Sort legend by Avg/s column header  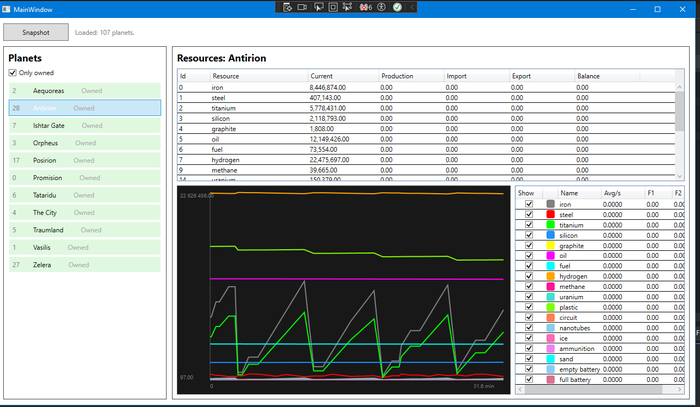pyautogui.click(x=623, y=193)
